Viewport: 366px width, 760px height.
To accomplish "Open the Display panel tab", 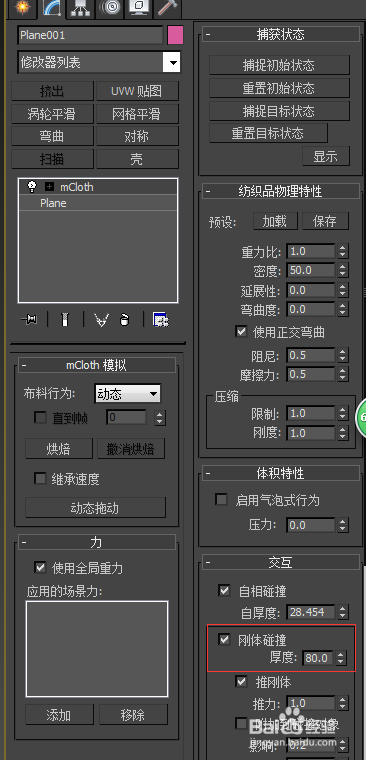I will click(139, 7).
